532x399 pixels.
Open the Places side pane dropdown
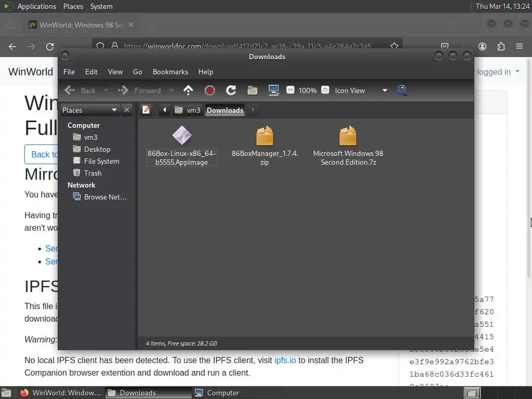(89, 110)
